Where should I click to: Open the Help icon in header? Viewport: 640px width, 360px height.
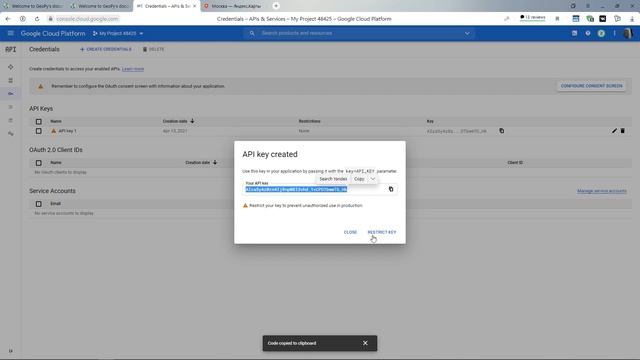pos(588,33)
